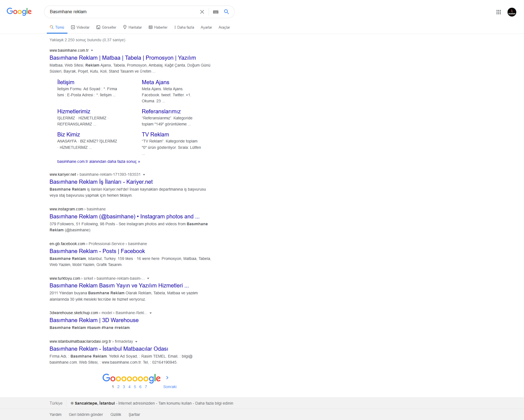Clear the search box with X icon
Image resolution: width=524 pixels, height=420 pixels.
pyautogui.click(x=202, y=12)
